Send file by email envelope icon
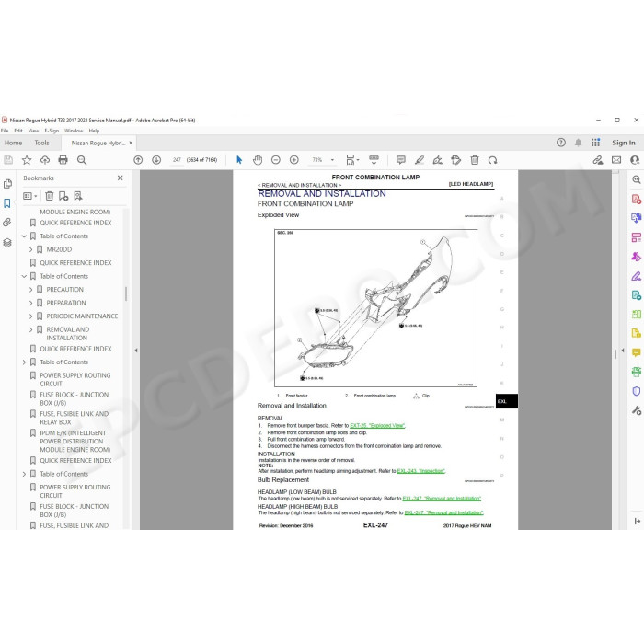Screen dimensions: 644x644 [616, 160]
